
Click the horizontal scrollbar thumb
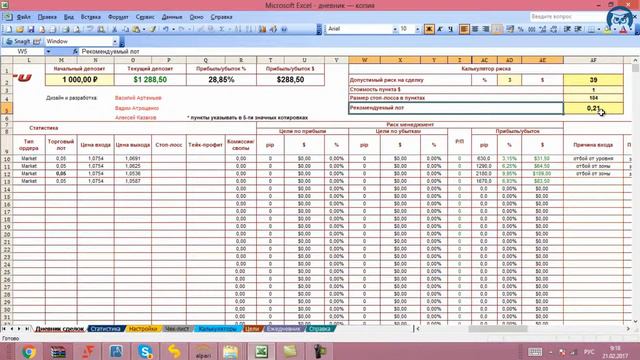click(498, 329)
